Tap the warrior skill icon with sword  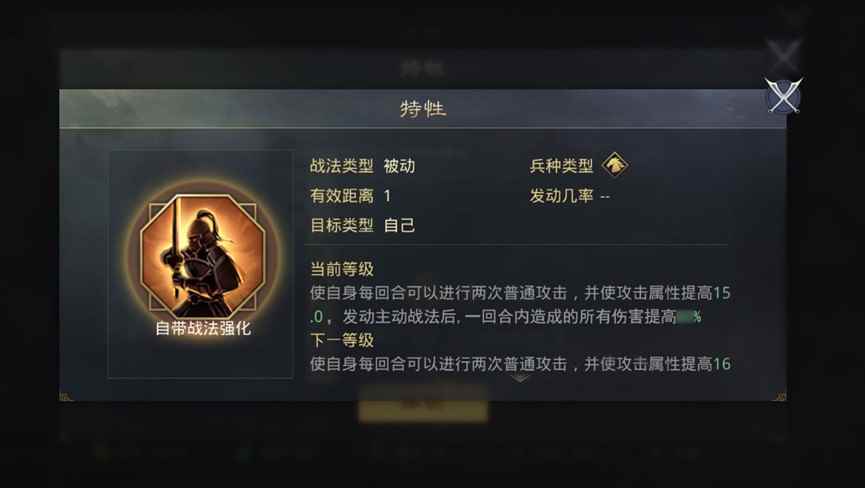pos(202,255)
